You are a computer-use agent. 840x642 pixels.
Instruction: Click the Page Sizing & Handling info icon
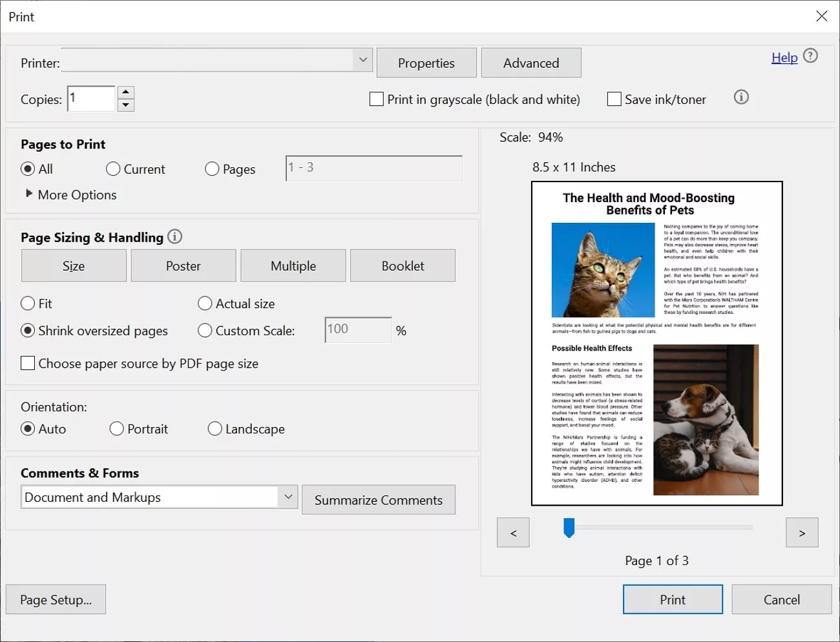(174, 236)
